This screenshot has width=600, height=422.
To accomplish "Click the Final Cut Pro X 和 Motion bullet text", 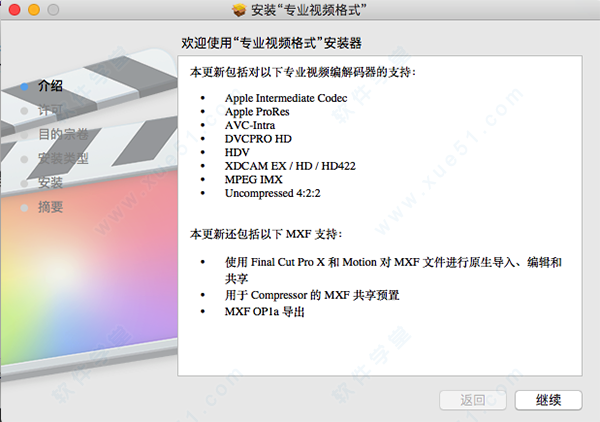I will pyautogui.click(x=393, y=270).
